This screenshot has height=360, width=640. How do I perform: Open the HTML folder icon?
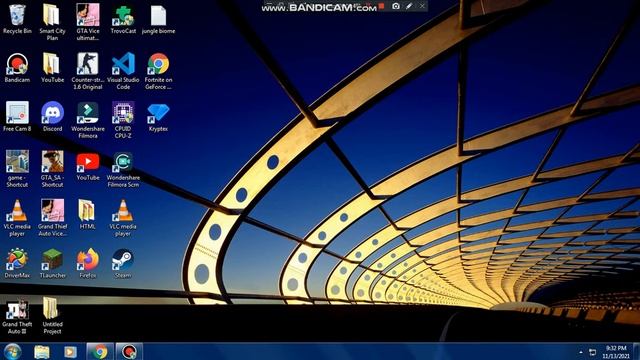coord(87,214)
